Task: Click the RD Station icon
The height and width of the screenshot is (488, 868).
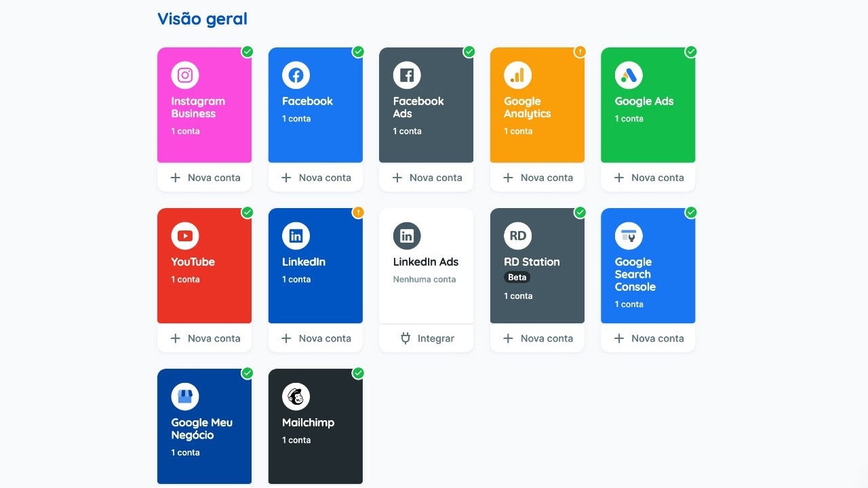Action: (518, 236)
